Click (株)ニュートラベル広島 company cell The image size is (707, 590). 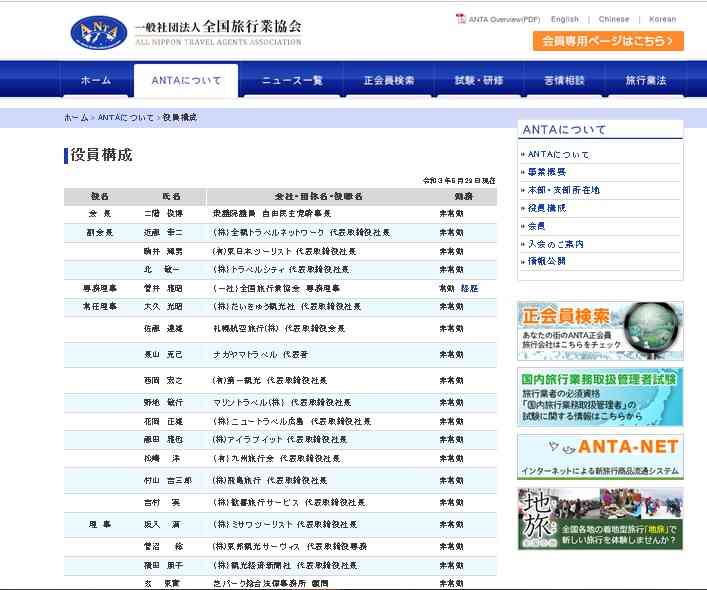[292, 421]
